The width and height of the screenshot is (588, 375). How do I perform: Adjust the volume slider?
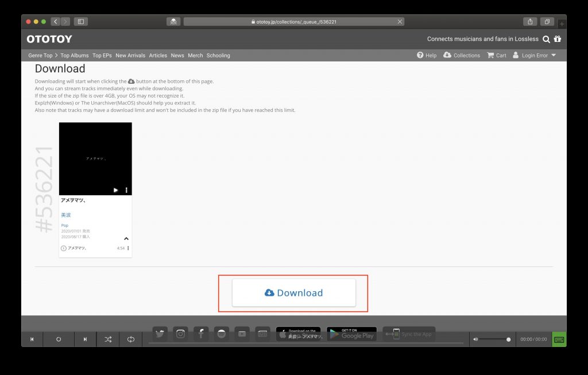[x=494, y=339]
